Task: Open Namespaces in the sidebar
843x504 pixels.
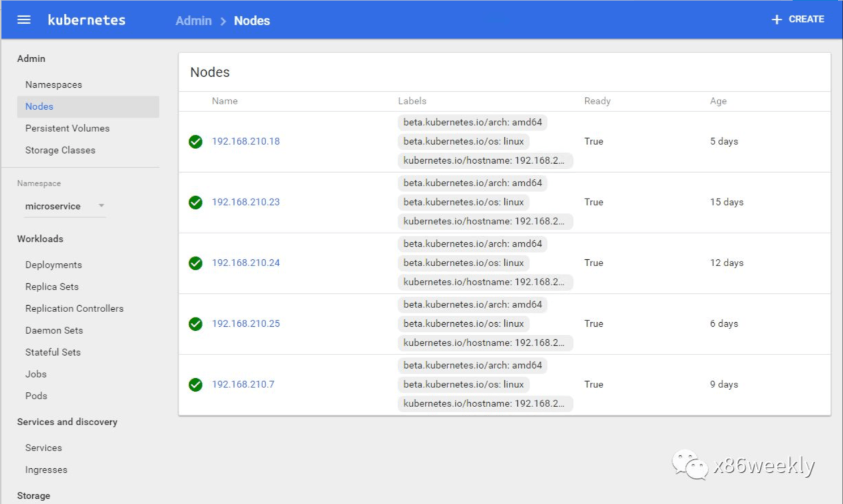Action: tap(54, 84)
